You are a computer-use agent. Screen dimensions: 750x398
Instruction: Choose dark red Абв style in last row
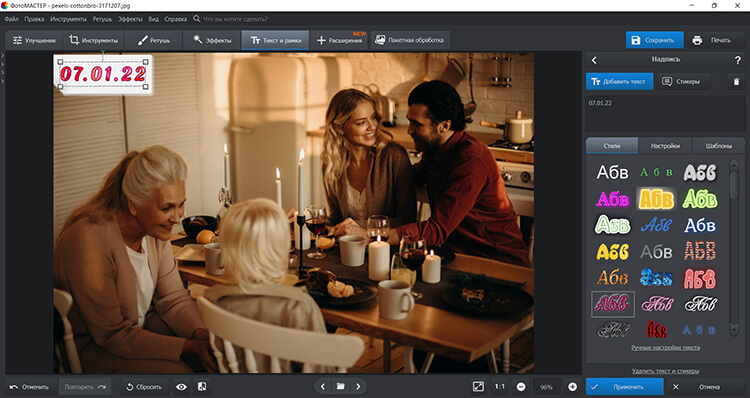(656, 330)
